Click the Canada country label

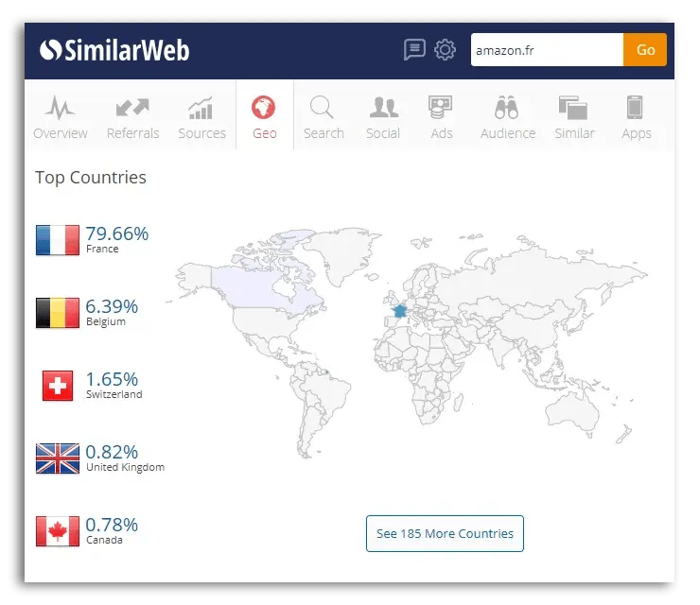104,540
